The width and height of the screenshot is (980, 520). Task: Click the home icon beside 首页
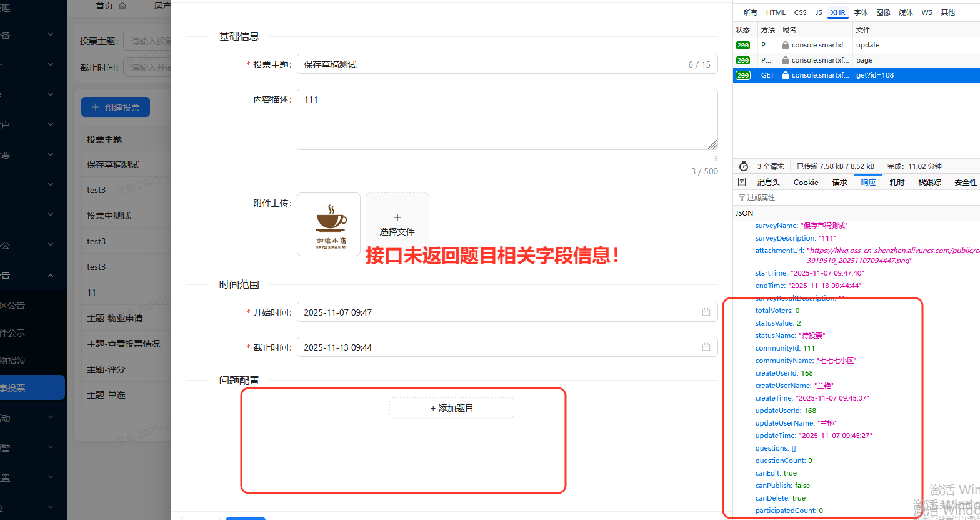[x=122, y=6]
